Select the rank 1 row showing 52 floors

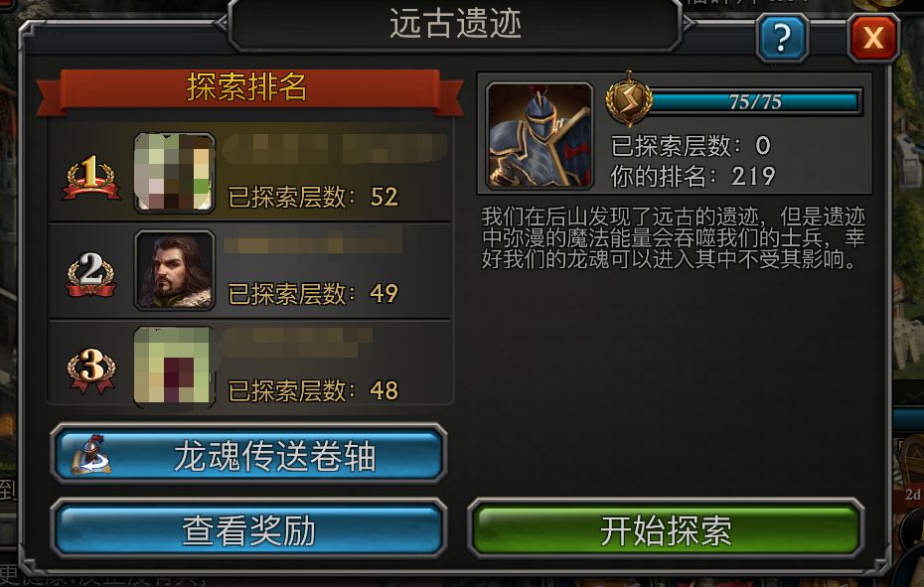point(249,172)
